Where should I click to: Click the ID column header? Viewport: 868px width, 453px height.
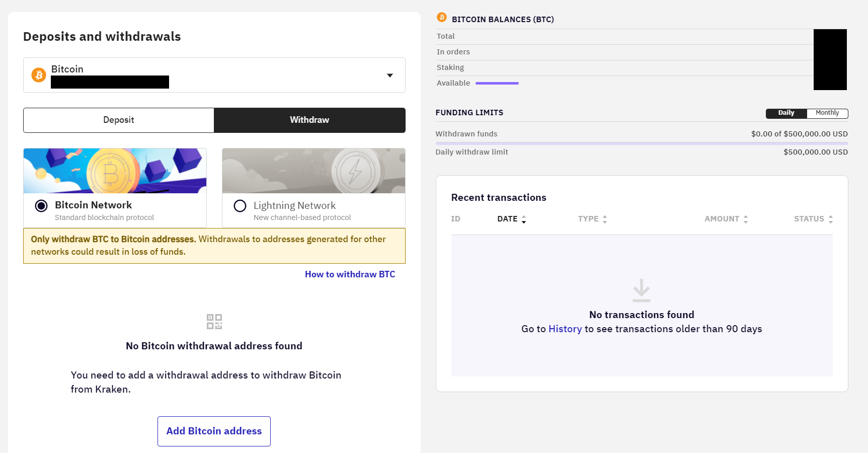456,219
